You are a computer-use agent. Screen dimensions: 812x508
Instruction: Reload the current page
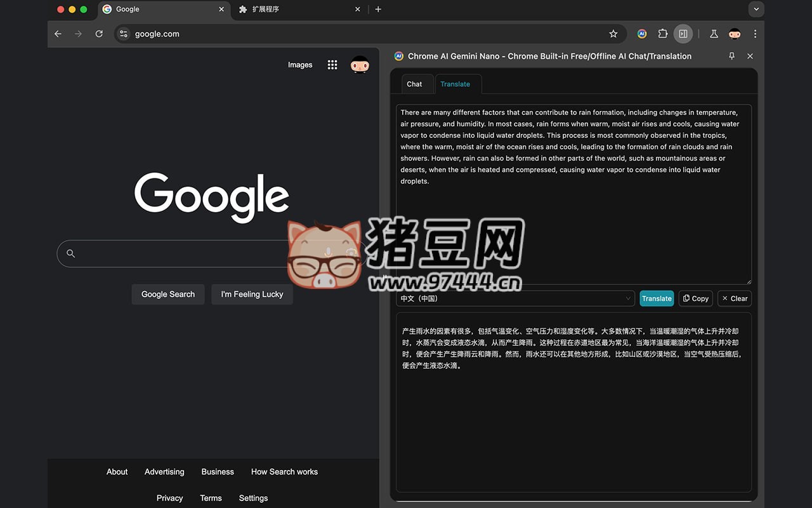pyautogui.click(x=99, y=34)
